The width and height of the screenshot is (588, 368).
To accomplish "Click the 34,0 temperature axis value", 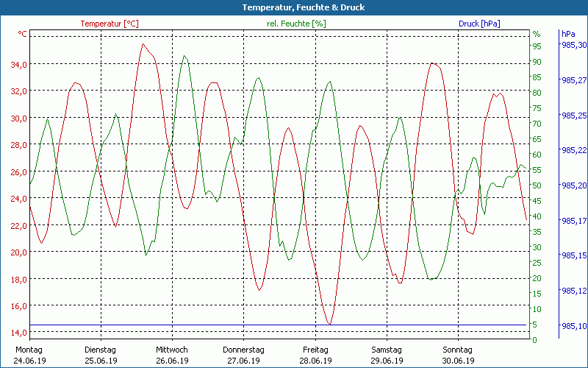I will click(18, 64).
